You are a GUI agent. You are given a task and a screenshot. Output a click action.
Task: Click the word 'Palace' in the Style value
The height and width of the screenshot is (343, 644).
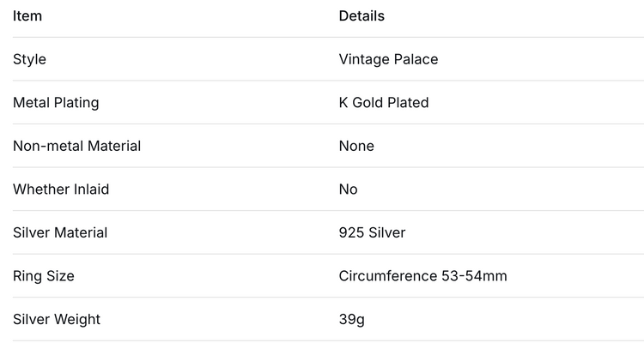point(414,59)
